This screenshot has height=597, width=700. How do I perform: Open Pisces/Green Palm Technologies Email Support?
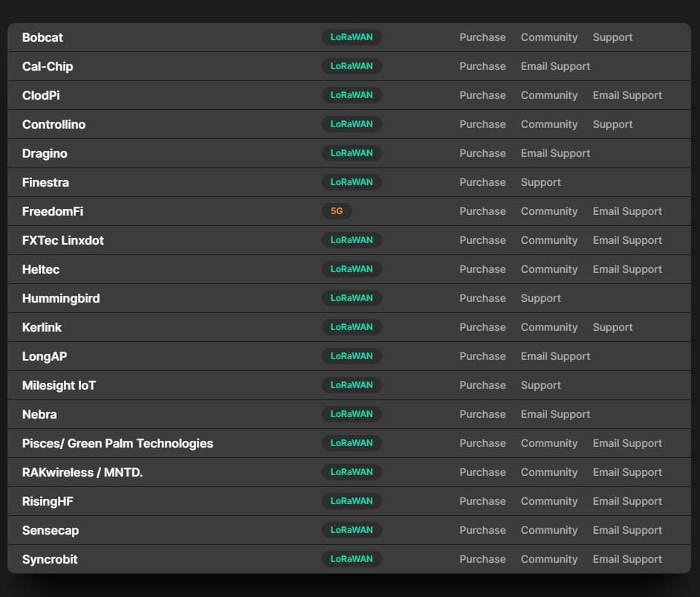coord(627,444)
